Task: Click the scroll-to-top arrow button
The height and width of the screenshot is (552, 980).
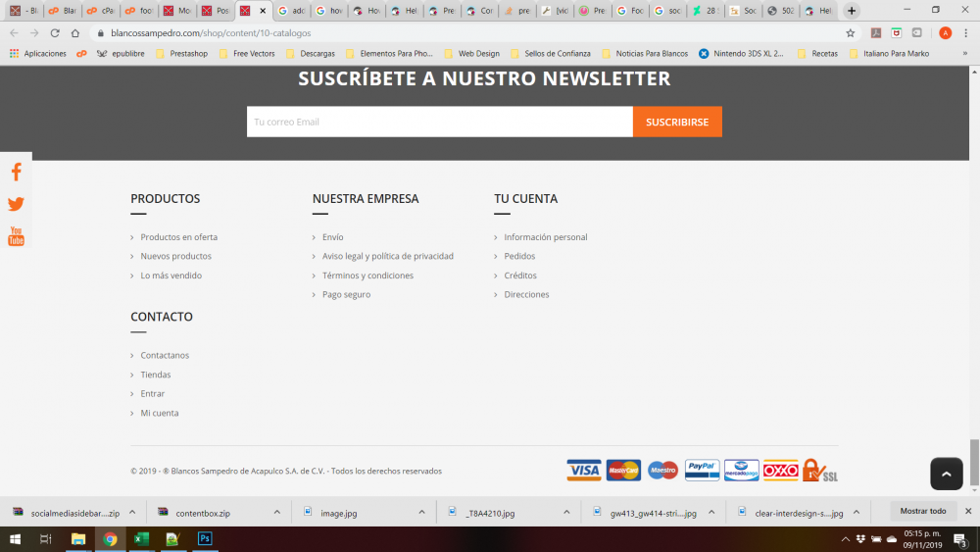Action: [x=947, y=474]
